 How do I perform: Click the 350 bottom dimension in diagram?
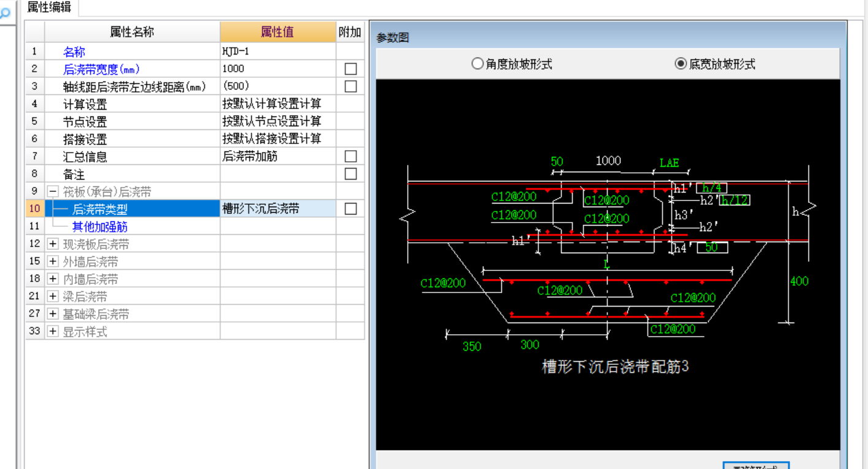pyautogui.click(x=472, y=346)
